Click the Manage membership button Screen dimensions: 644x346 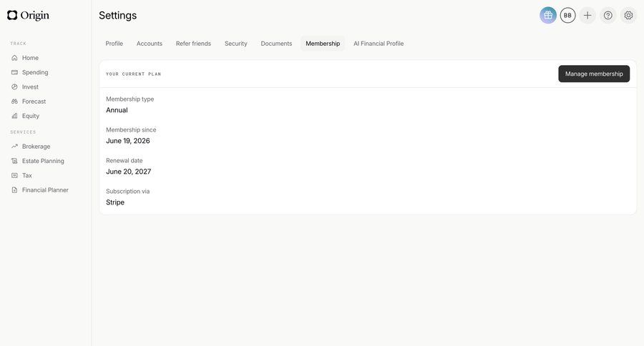(x=594, y=74)
